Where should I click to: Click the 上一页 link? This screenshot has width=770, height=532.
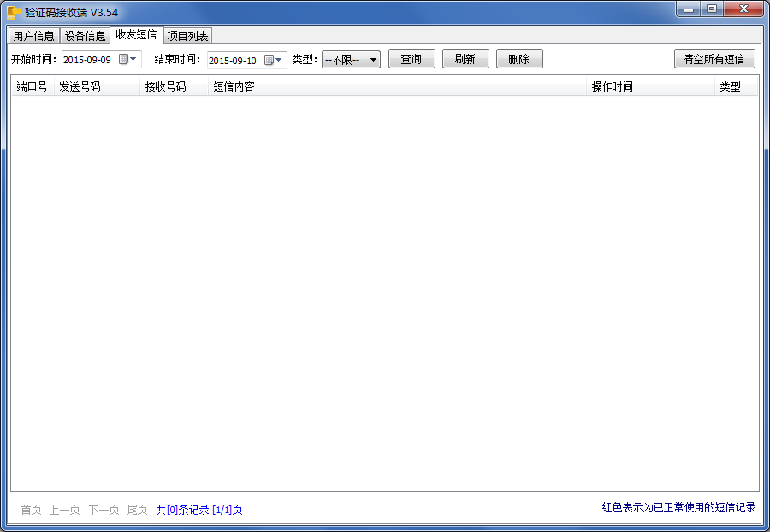tap(64, 510)
